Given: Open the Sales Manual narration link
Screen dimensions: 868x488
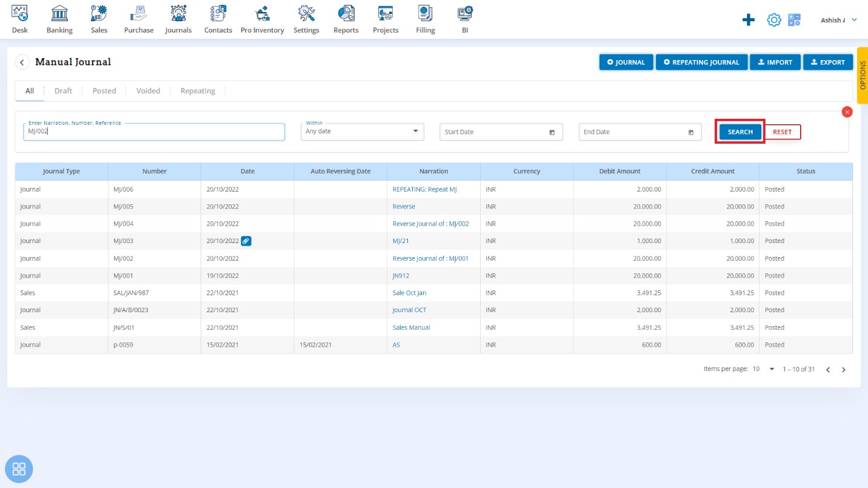Looking at the screenshot, I should click(x=411, y=327).
